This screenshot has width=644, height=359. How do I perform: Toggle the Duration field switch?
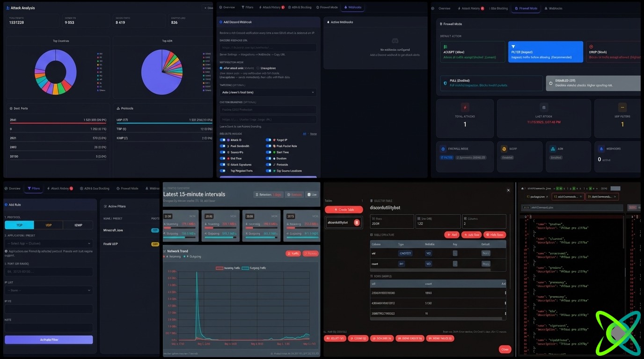(x=269, y=158)
